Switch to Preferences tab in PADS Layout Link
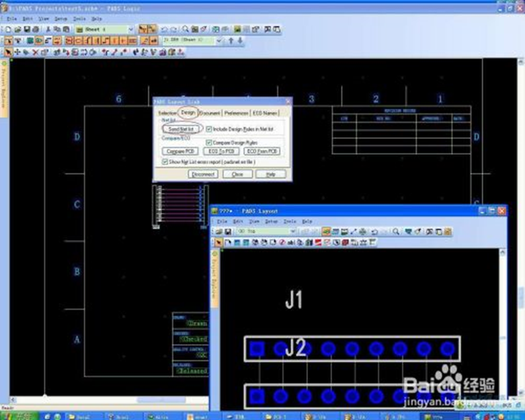Viewport: 525px width, 420px height. pos(237,113)
